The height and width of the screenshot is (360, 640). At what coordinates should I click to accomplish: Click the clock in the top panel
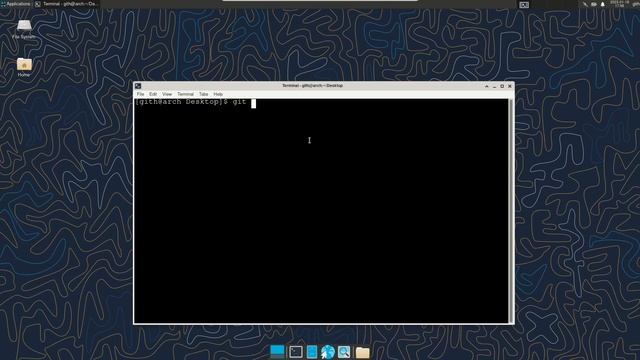click(620, 4)
